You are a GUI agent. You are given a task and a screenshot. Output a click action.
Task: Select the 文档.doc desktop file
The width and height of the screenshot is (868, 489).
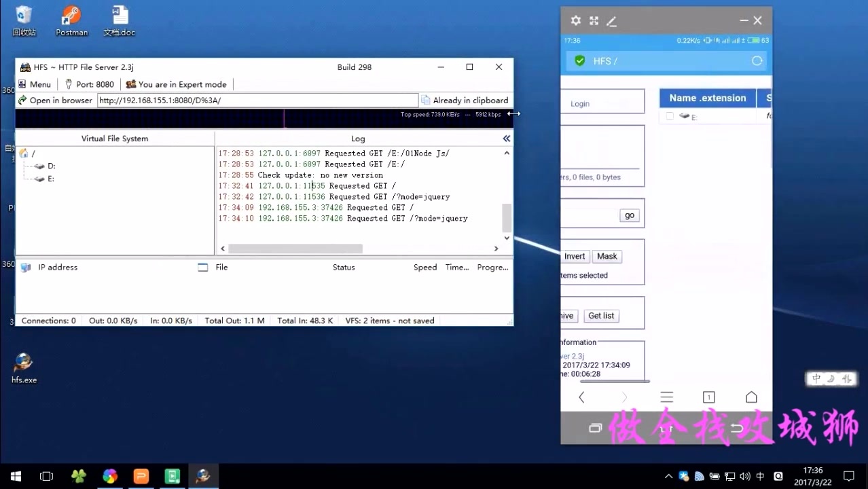click(120, 20)
